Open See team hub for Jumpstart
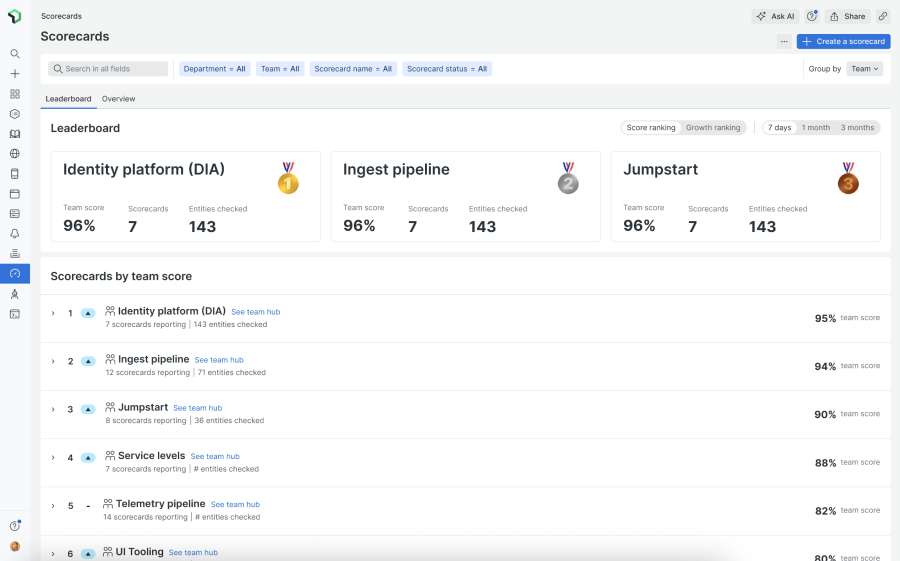 tap(197, 408)
